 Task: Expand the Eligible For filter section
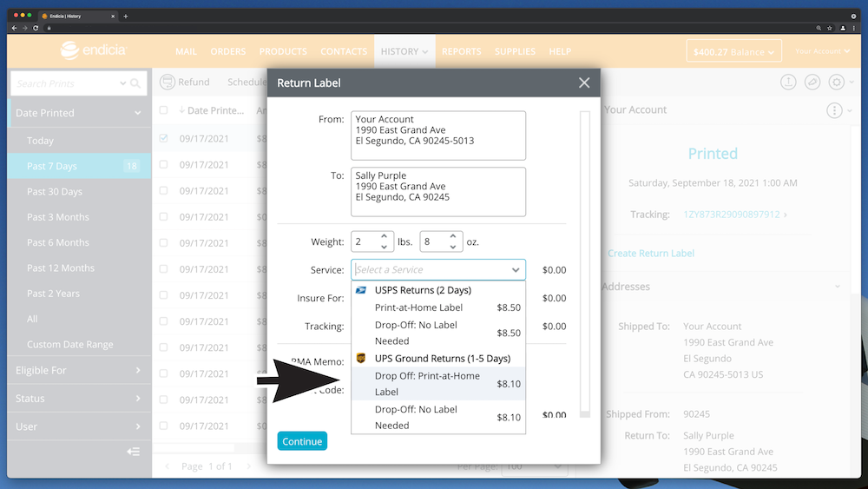pos(78,370)
